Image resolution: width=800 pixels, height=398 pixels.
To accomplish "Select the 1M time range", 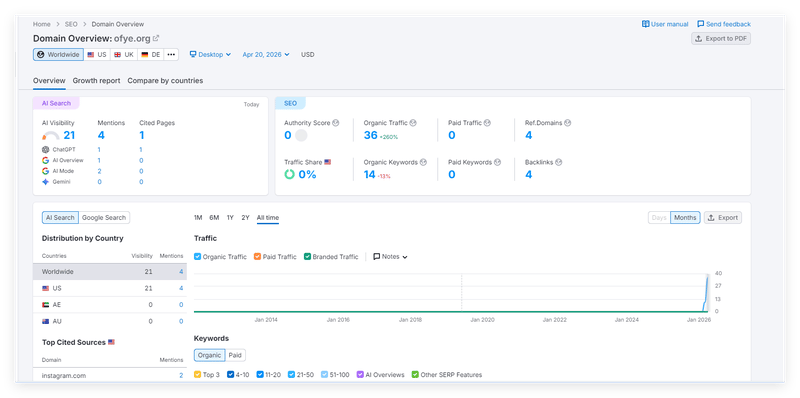I will (198, 218).
